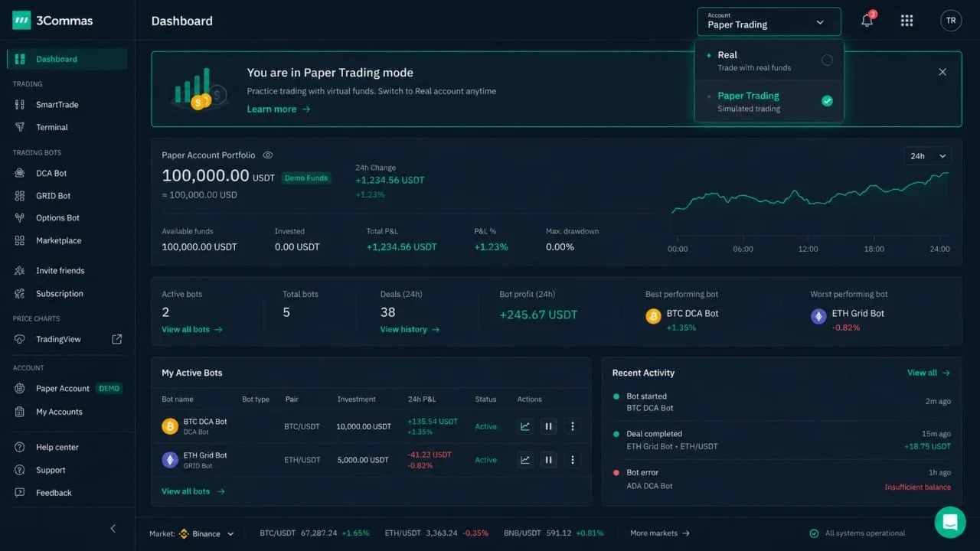The image size is (980, 551).
Task: Click the Subscription sidebar icon
Action: click(x=20, y=294)
